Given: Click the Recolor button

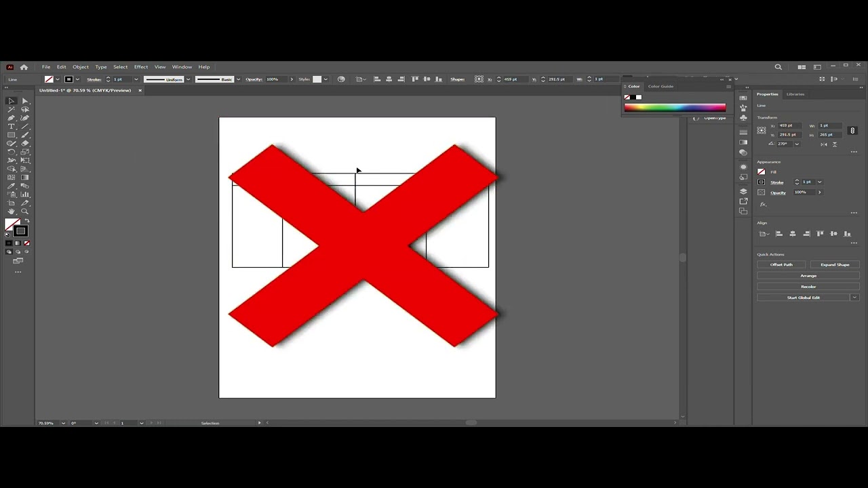Looking at the screenshot, I should click(x=808, y=287).
